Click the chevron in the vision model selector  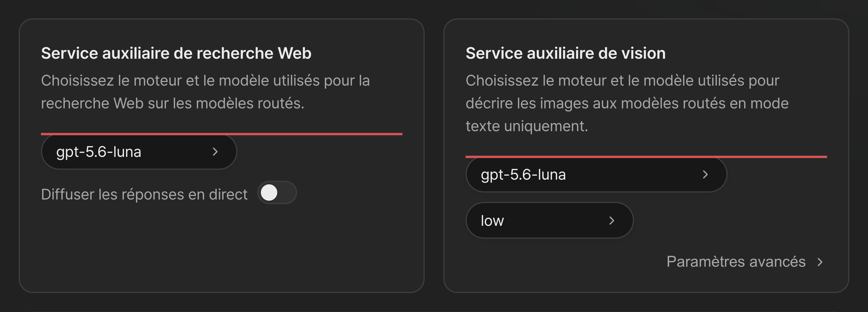[x=705, y=175]
